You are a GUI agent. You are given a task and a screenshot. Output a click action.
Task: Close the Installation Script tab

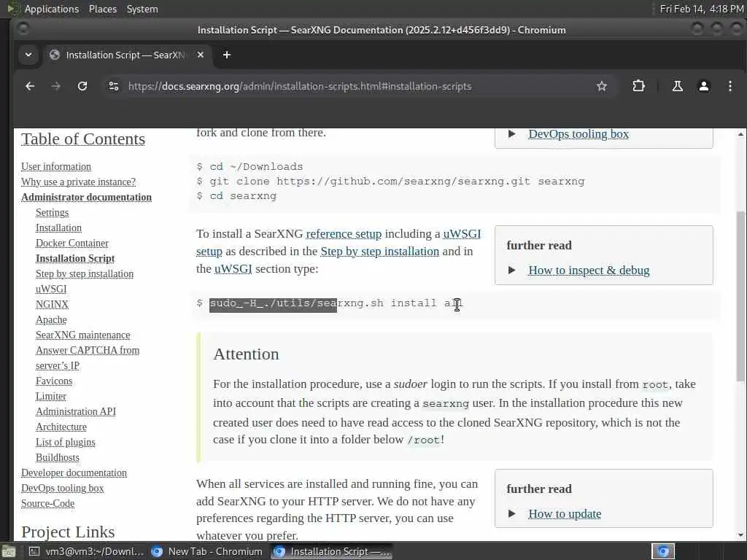click(201, 55)
